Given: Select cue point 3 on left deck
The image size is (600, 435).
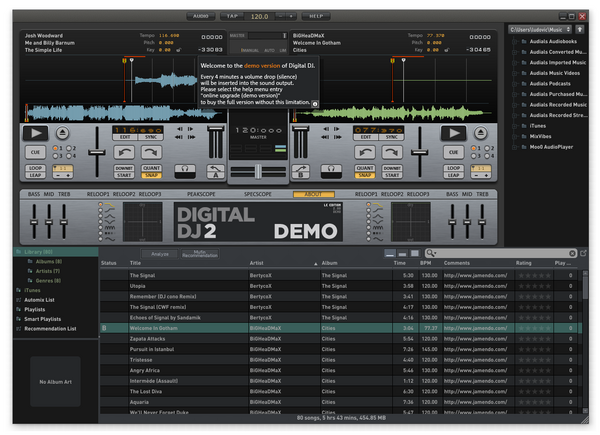Looking at the screenshot, I should 55,156.
